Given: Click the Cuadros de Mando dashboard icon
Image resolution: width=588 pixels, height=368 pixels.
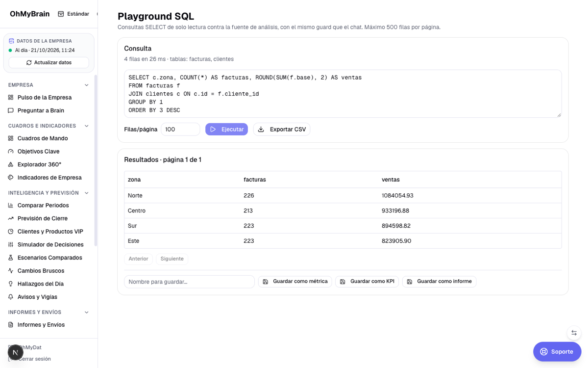Looking at the screenshot, I should coord(11,138).
